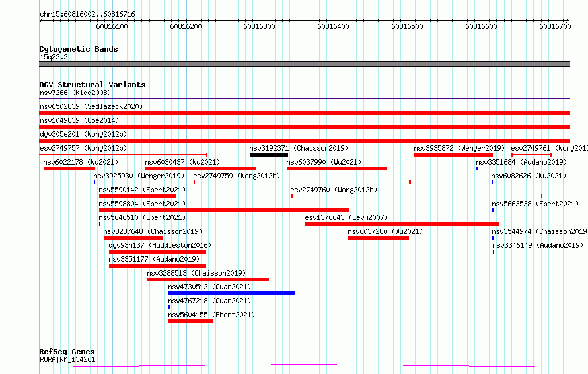
Task: Click the red bar under nsv3287648
Action: [133, 238]
